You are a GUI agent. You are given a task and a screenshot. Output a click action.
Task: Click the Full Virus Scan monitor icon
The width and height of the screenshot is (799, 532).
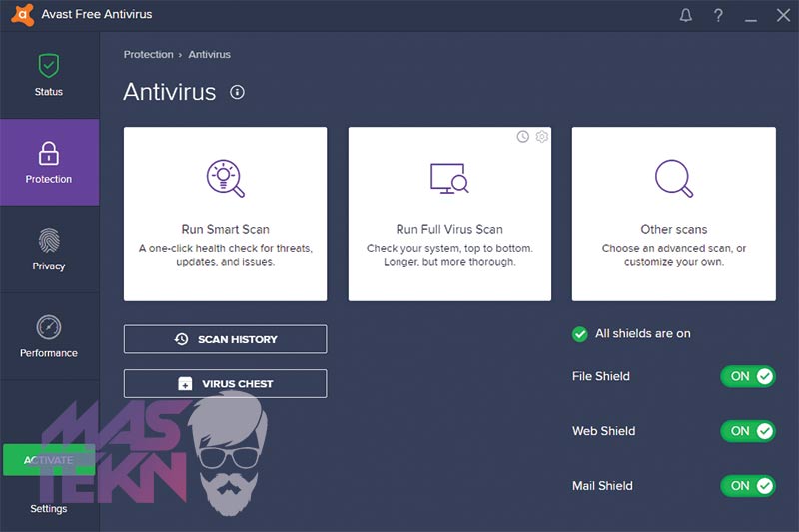click(449, 179)
